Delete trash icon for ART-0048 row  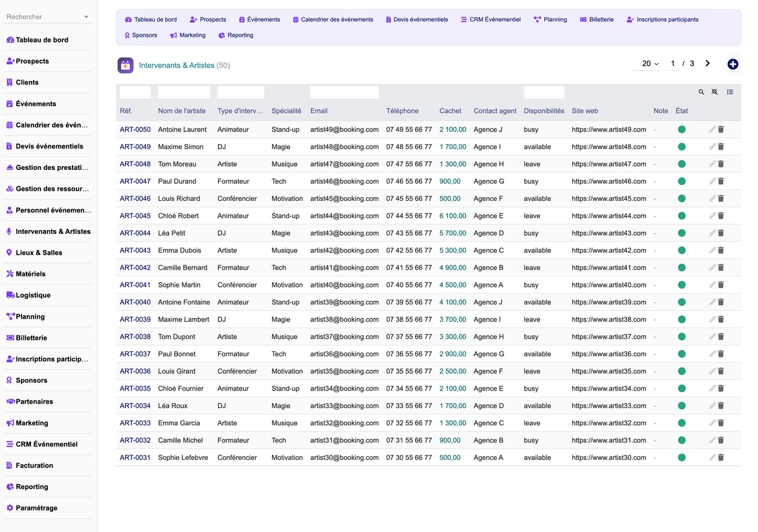(x=721, y=164)
